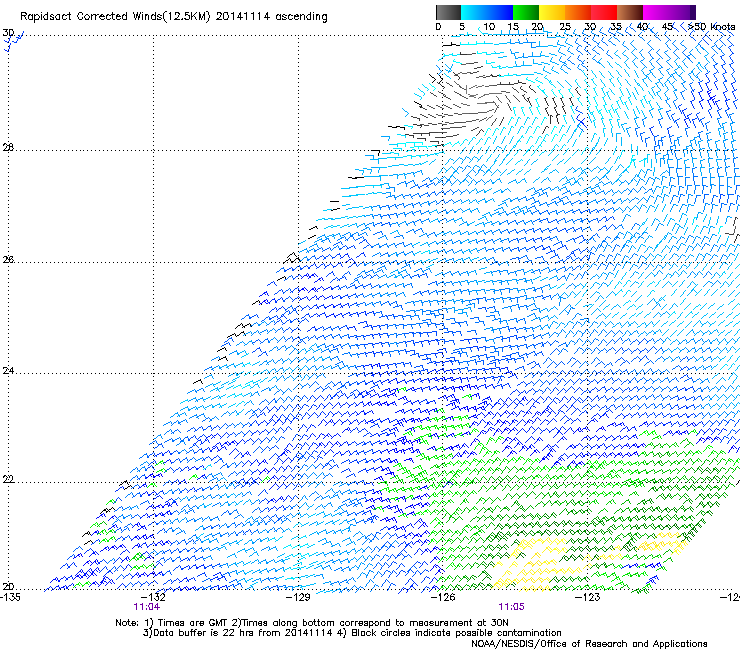Click the dark purple 45–50 knot color band
Screen dimensions: 740x650
(x=682, y=12)
